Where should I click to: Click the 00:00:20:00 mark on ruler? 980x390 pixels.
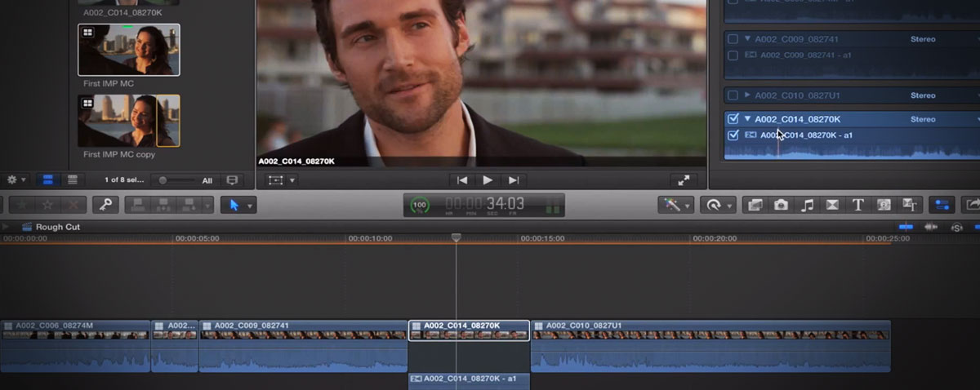(x=715, y=238)
